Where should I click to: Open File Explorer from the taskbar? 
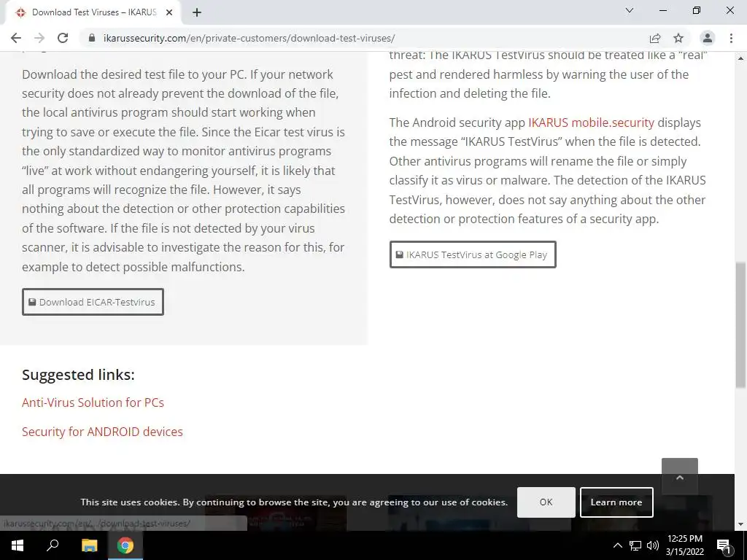tap(89, 545)
